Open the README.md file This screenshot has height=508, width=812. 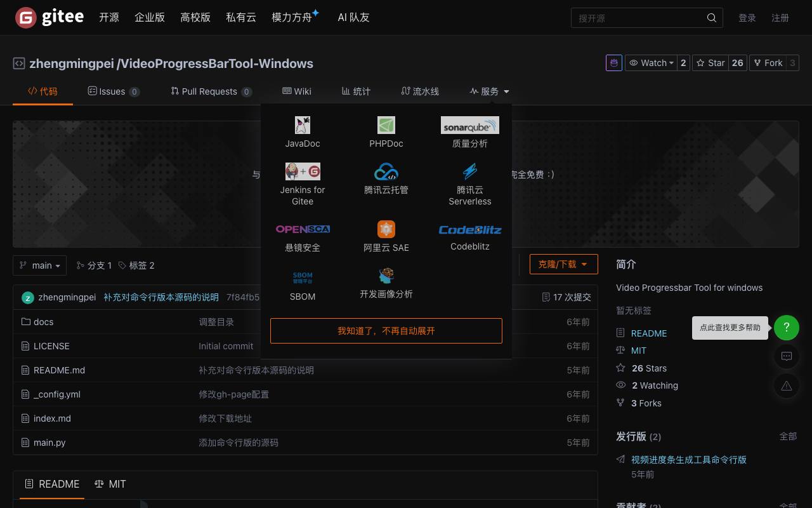(59, 370)
